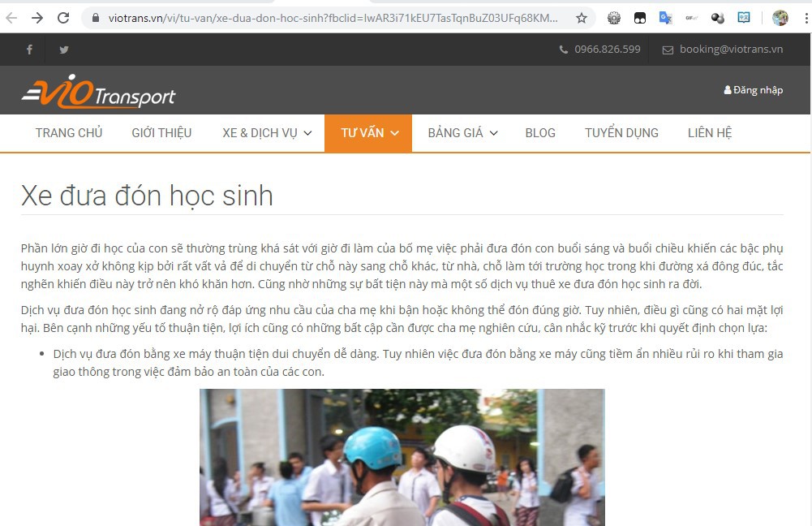This screenshot has width=812, height=526.
Task: Click the padlock site security icon
Action: (x=96, y=16)
